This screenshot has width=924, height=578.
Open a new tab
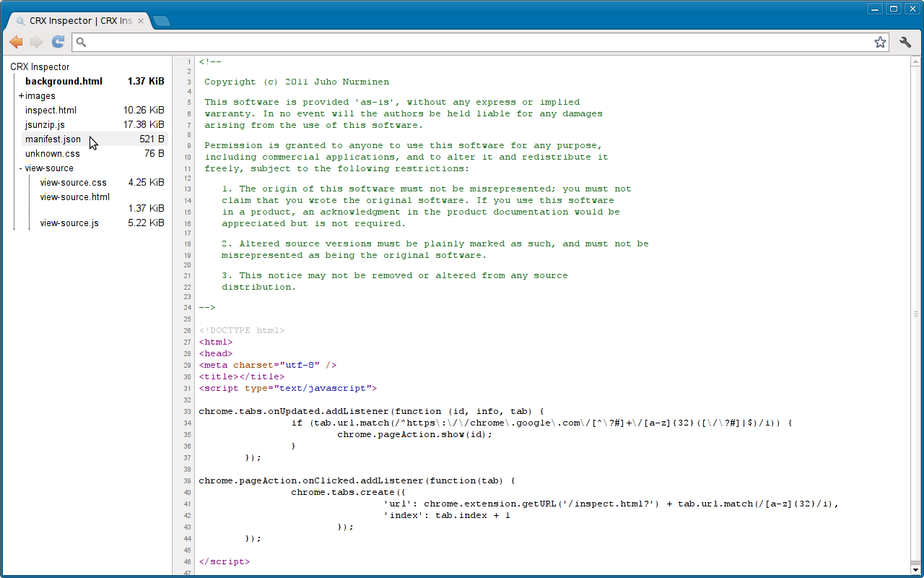[162, 21]
